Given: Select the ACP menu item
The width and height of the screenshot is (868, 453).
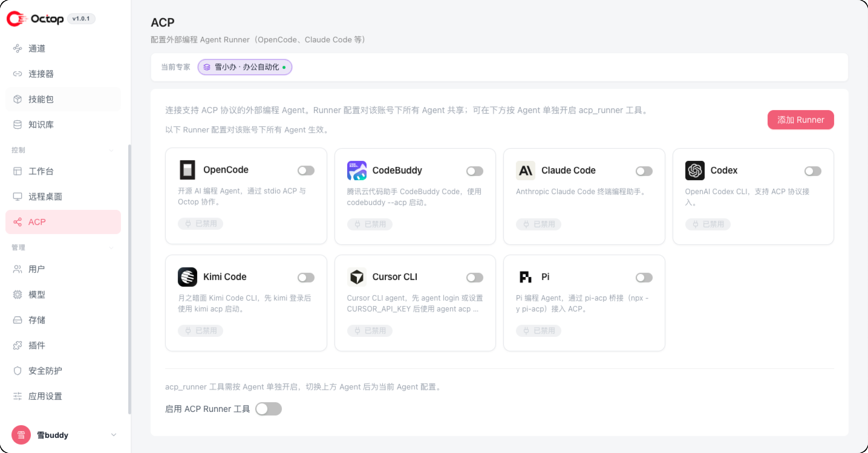Looking at the screenshot, I should click(64, 222).
